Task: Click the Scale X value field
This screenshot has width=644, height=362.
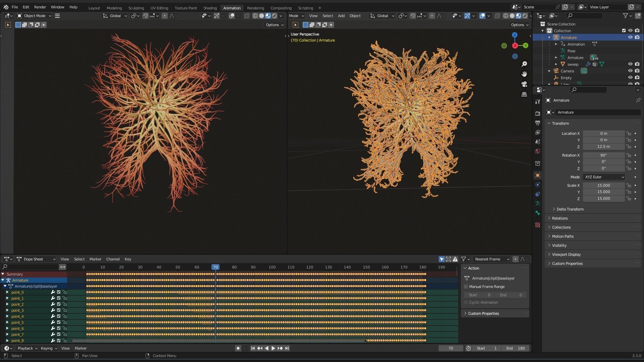Action: click(603, 185)
